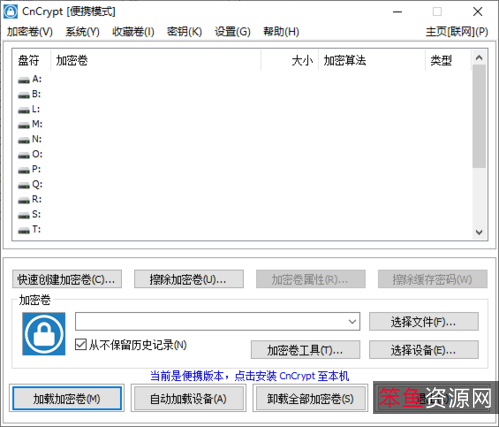The image size is (499, 427).
Task: Open the 密钥(K) menu
Action: 184,32
